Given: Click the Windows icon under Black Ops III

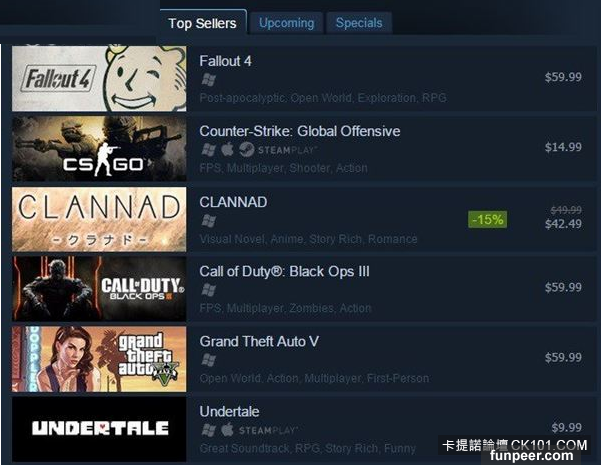Looking at the screenshot, I should [x=209, y=290].
